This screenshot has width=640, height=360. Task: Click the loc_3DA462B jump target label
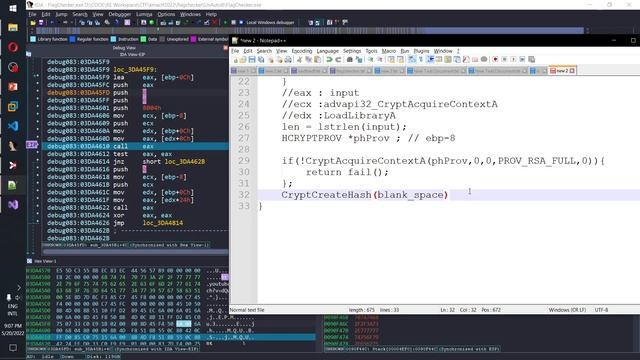[x=184, y=162]
